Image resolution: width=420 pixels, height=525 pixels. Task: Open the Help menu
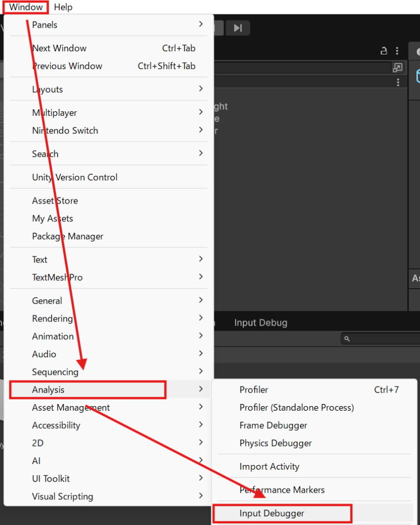(x=63, y=7)
